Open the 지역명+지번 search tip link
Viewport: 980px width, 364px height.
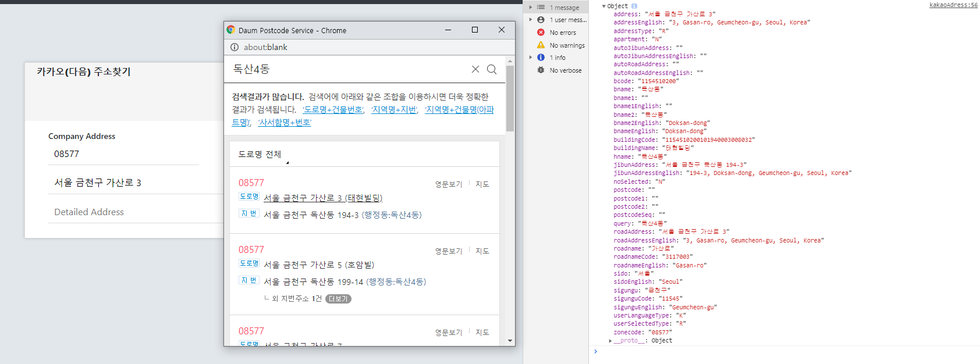click(395, 109)
